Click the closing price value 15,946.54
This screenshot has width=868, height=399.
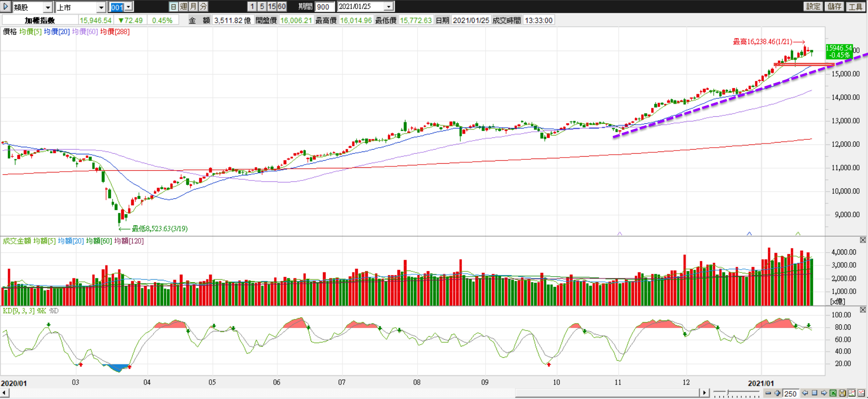click(96, 20)
